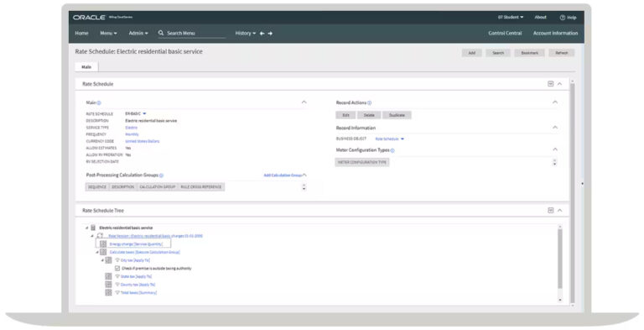The image size is (644, 330).
Task: Click the Refresh button
Action: tap(562, 53)
